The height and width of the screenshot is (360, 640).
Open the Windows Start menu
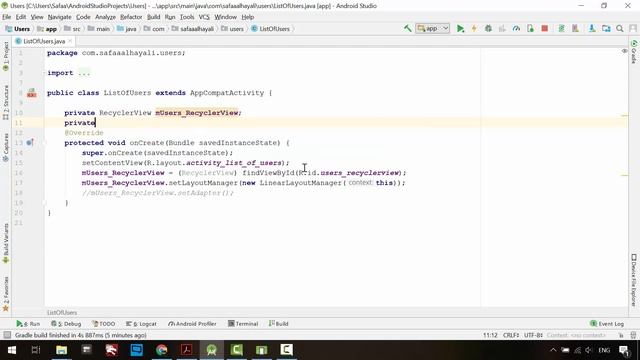(x=11, y=350)
